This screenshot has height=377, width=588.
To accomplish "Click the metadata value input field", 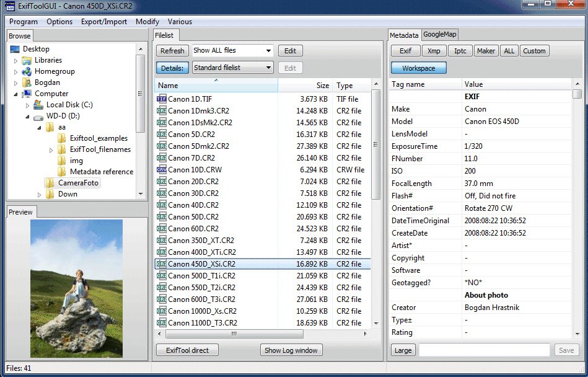I will (x=484, y=350).
